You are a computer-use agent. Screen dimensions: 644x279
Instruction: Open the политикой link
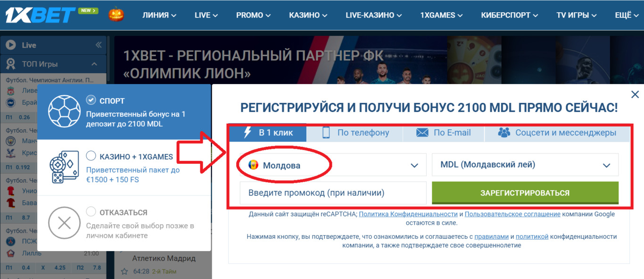[x=532, y=237]
